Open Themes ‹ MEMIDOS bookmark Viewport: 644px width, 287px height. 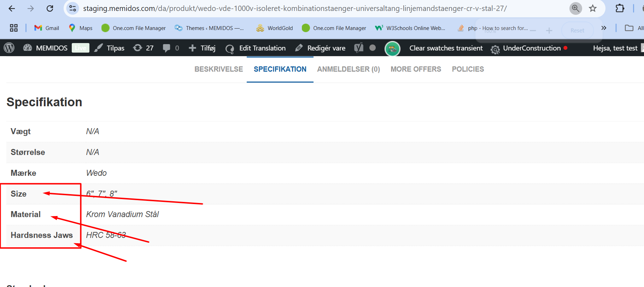click(x=209, y=28)
